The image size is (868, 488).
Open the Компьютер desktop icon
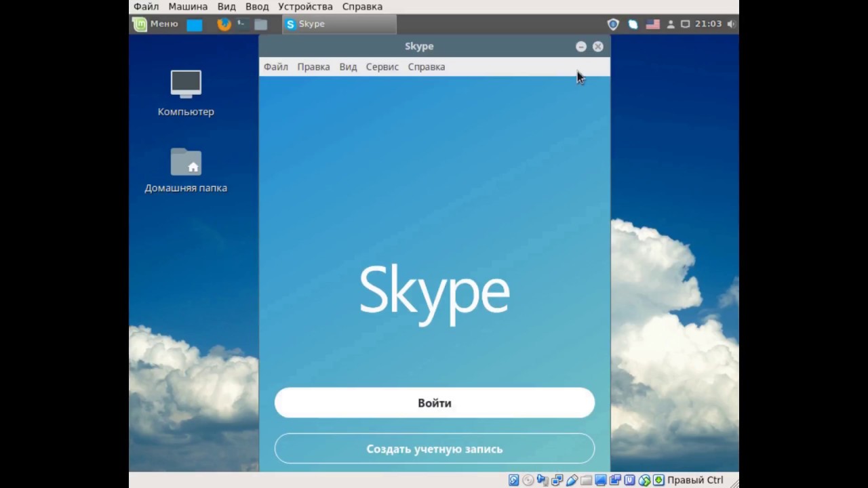[186, 94]
